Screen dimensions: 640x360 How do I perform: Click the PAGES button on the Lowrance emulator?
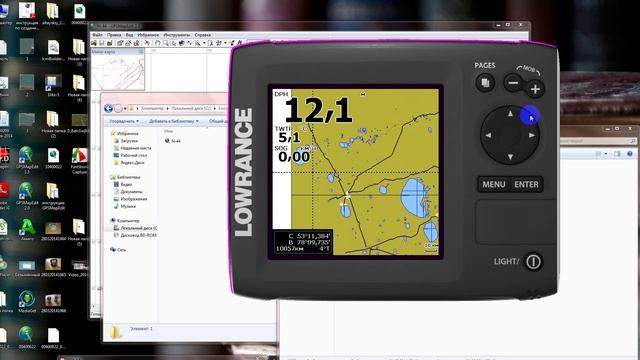tap(485, 83)
